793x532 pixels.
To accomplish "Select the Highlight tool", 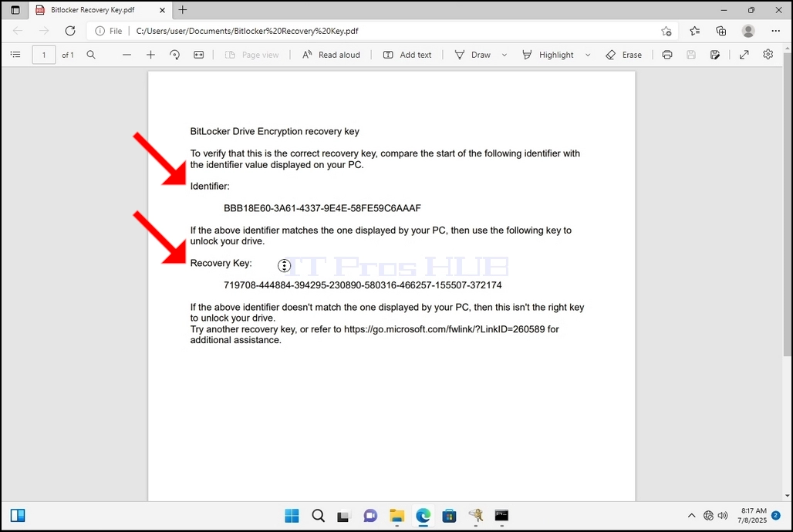I will pos(548,55).
